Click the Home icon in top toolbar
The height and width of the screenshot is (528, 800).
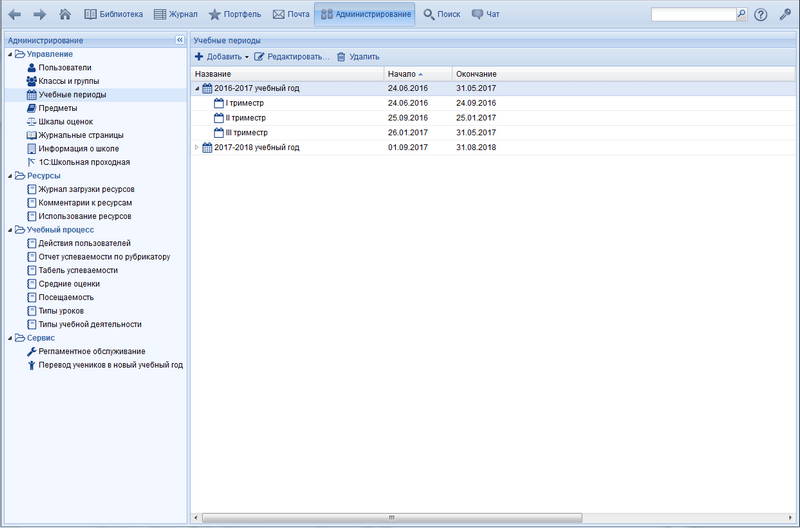coord(65,15)
